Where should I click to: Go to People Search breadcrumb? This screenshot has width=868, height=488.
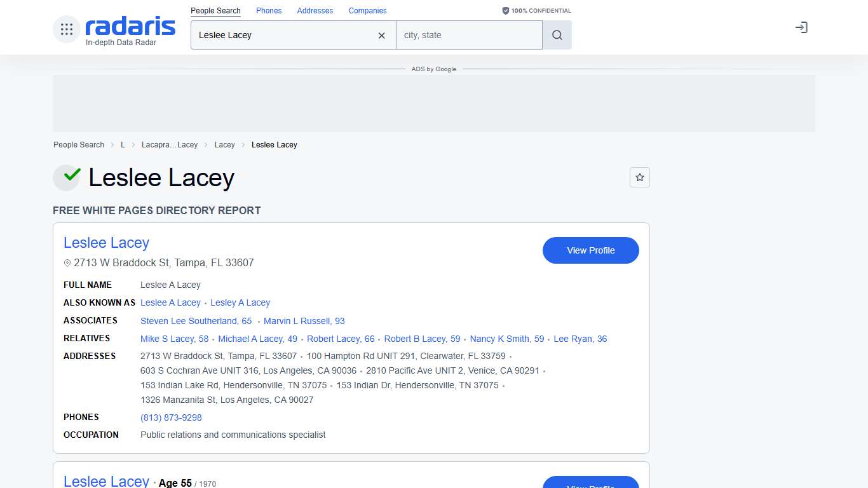tap(79, 145)
